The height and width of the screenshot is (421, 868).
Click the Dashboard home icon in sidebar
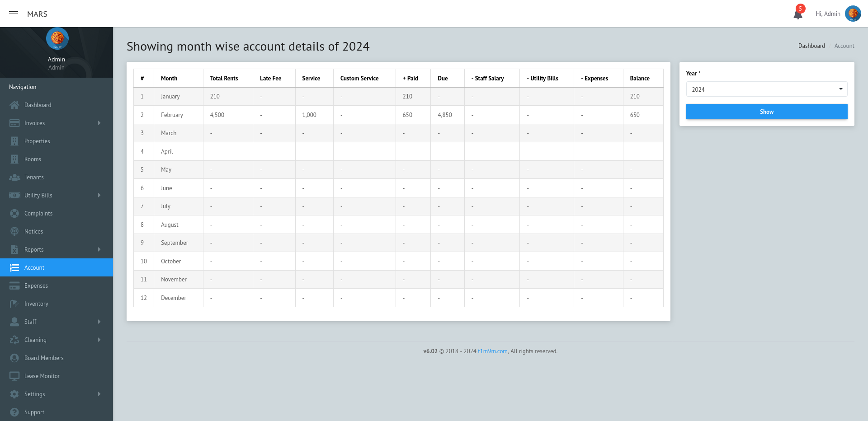click(x=14, y=105)
